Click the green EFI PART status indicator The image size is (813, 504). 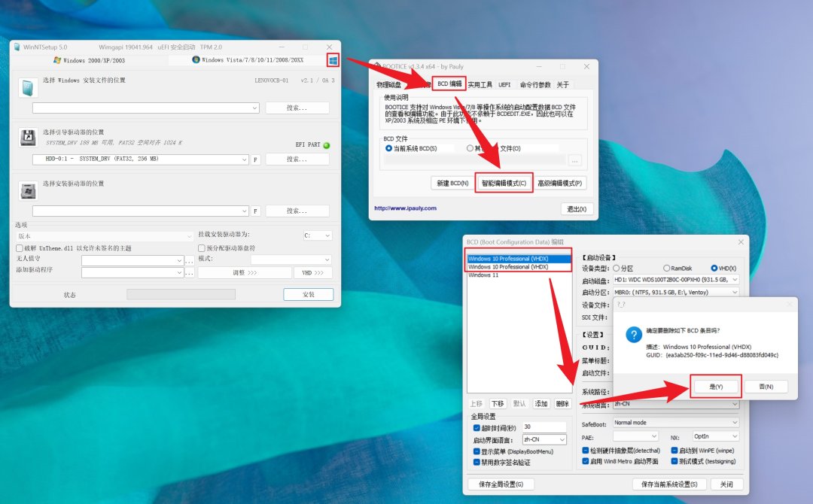327,145
